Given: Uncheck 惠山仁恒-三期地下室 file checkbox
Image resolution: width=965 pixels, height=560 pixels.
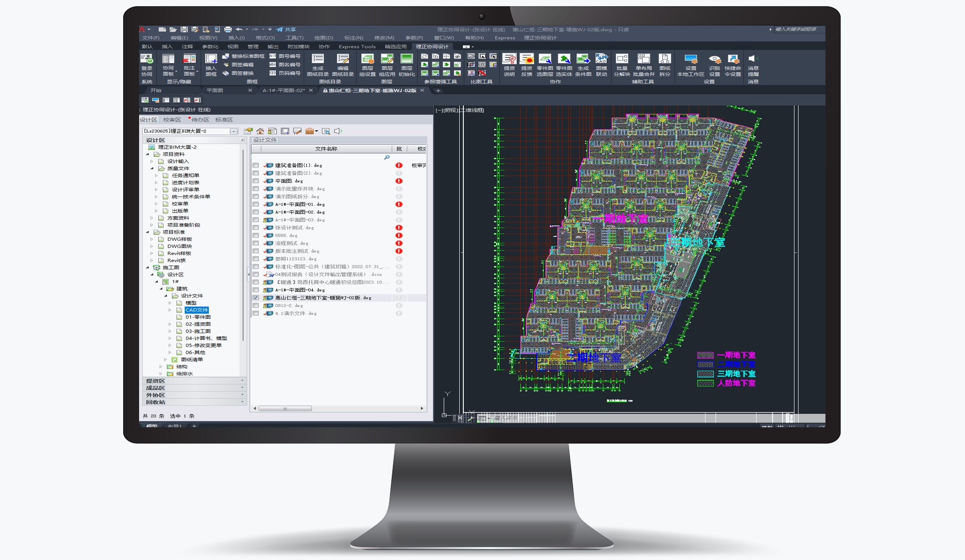Looking at the screenshot, I should click(x=256, y=298).
